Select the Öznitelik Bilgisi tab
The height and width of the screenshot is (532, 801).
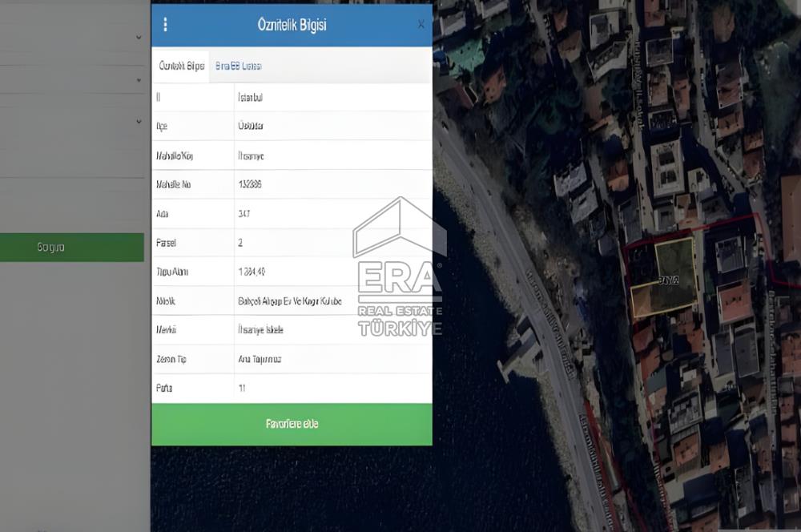(182, 66)
